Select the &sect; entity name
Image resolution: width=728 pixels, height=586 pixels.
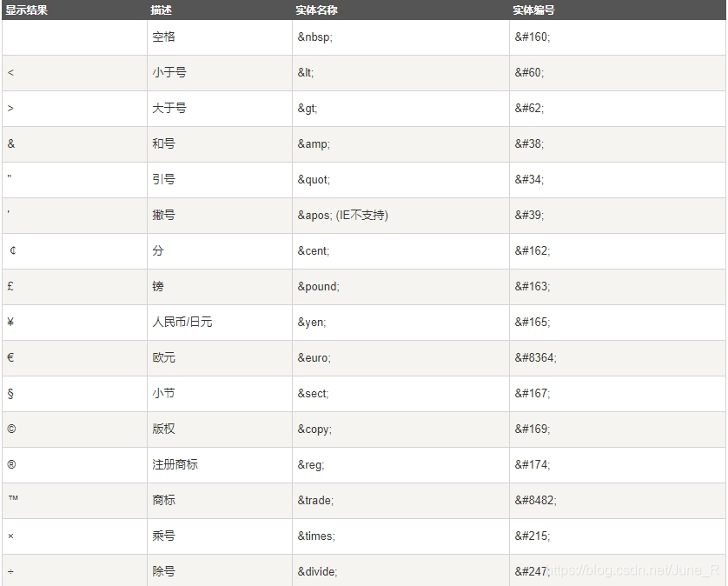(314, 394)
